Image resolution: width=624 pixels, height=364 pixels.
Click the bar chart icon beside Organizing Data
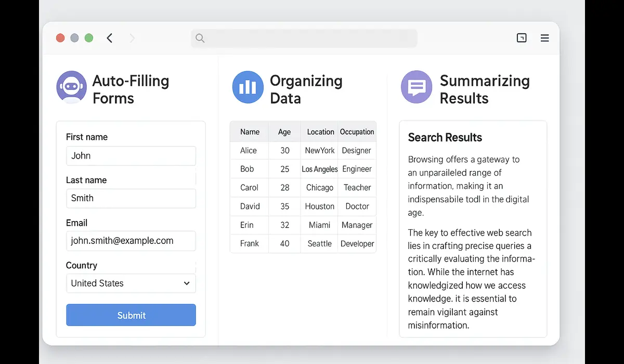click(x=248, y=87)
